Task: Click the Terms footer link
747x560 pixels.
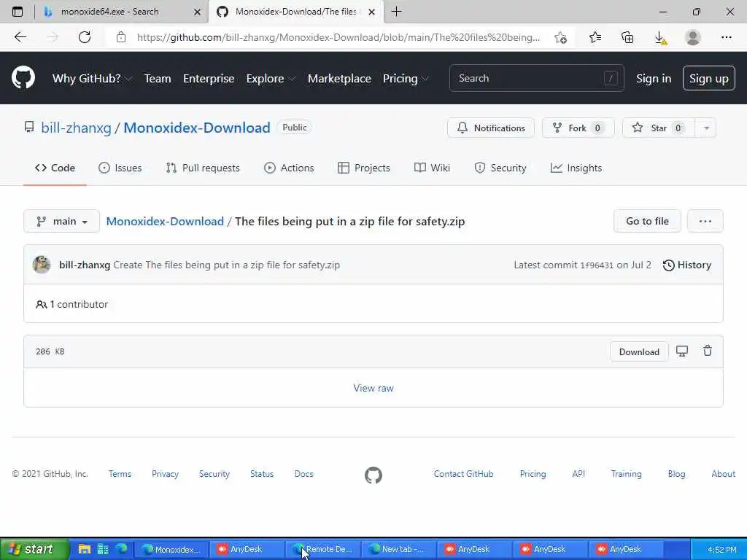Action: tap(120, 474)
